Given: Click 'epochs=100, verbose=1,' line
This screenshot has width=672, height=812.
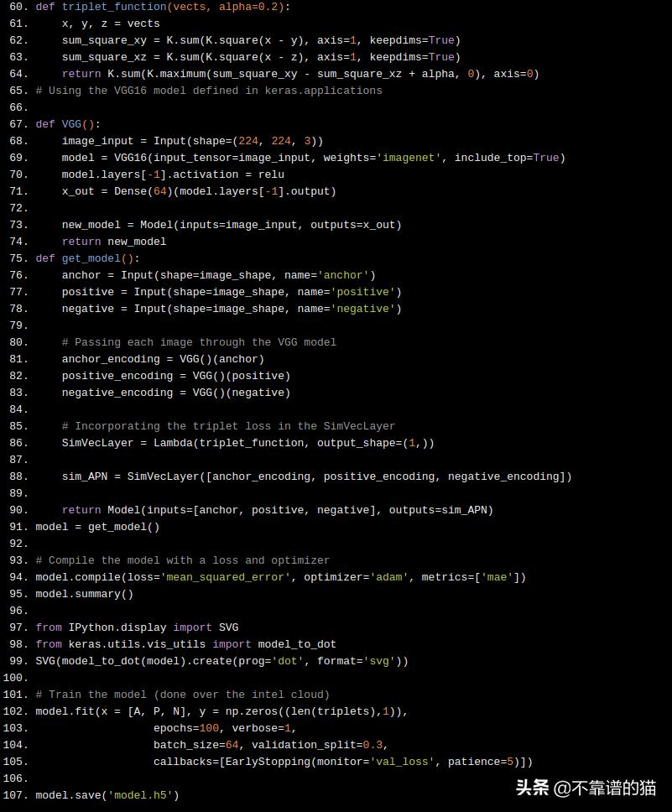Looking at the screenshot, I should 225,728.
